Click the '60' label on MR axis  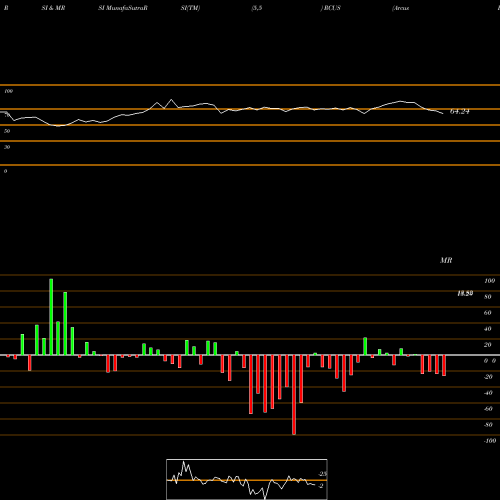tap(488, 313)
